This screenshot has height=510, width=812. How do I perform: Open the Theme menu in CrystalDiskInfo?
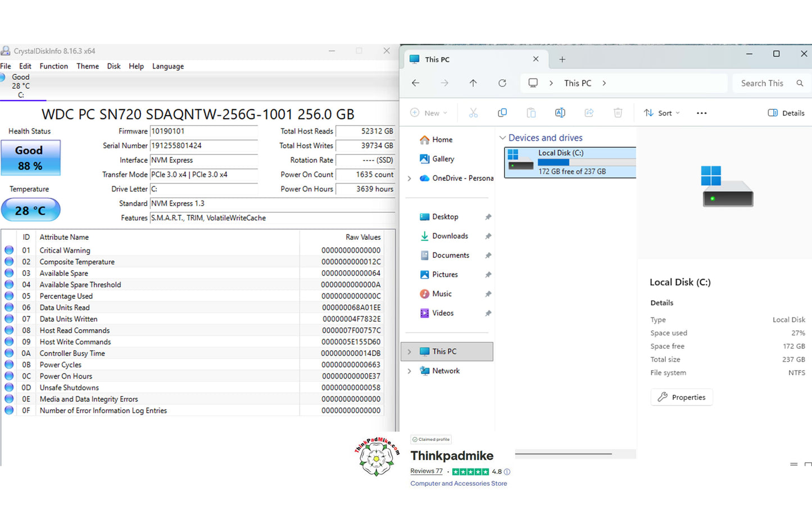tap(88, 66)
